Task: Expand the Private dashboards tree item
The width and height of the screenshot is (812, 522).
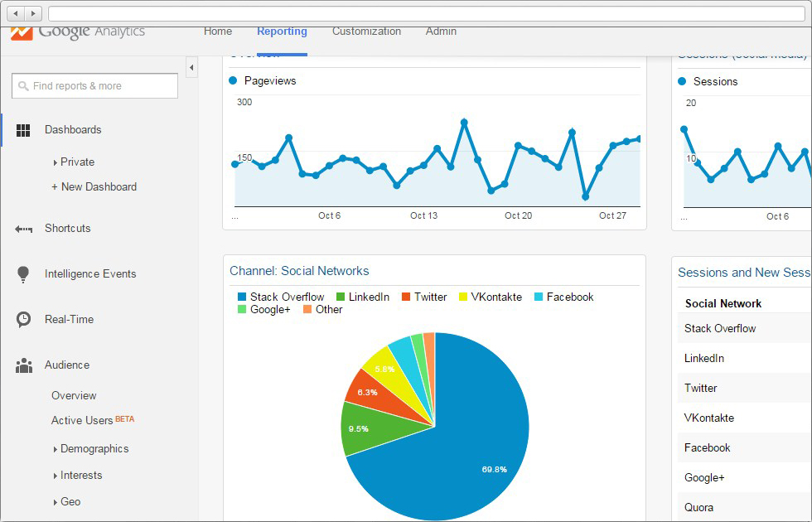Action: [55, 162]
